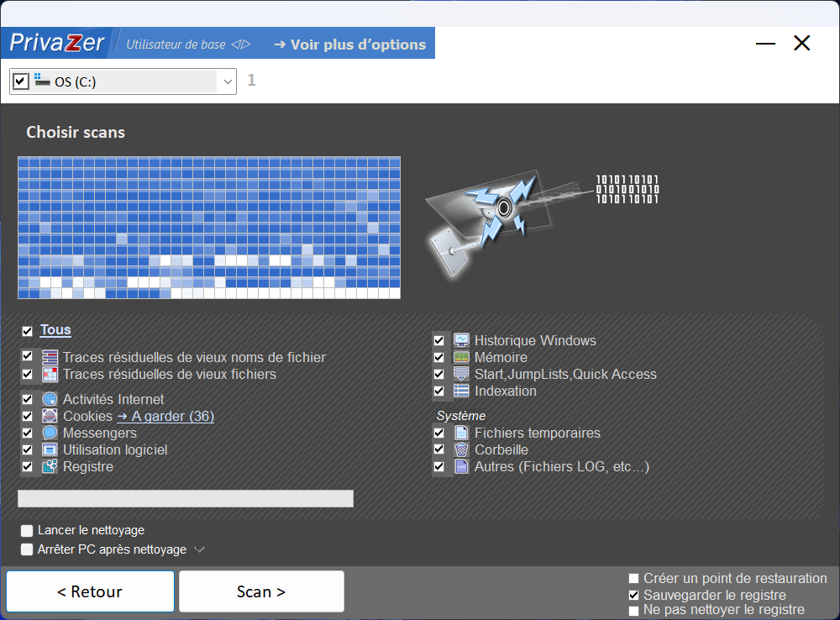Screen dimensions: 840x620
Task: Enable Lancer le nettoyage
Action: [26, 530]
